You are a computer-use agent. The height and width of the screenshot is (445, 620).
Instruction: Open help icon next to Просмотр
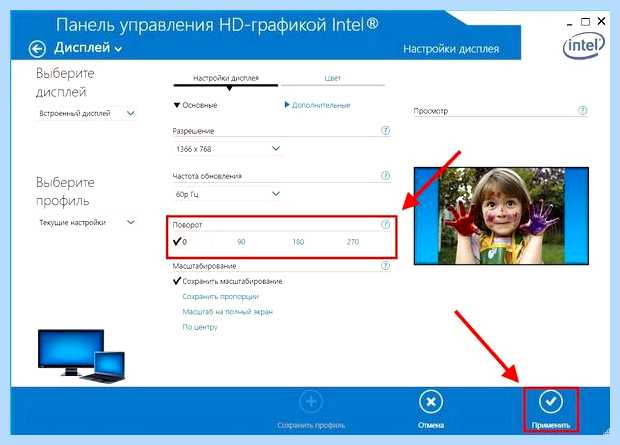[x=582, y=110]
